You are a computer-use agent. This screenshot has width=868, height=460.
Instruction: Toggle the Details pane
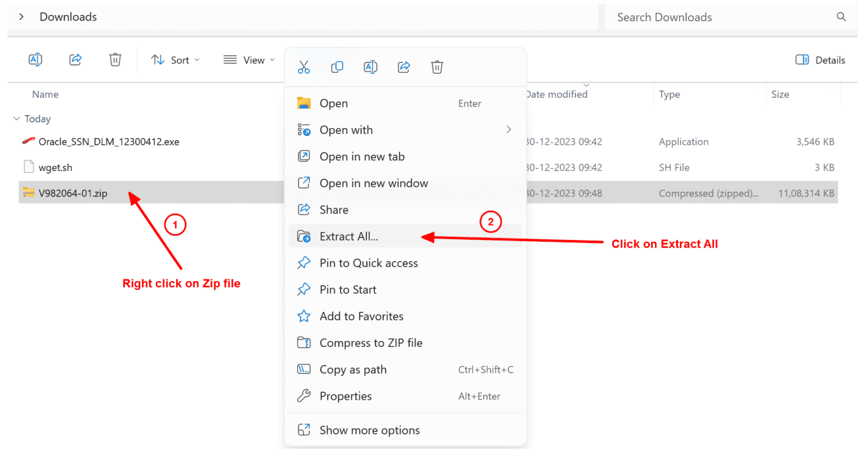point(820,59)
